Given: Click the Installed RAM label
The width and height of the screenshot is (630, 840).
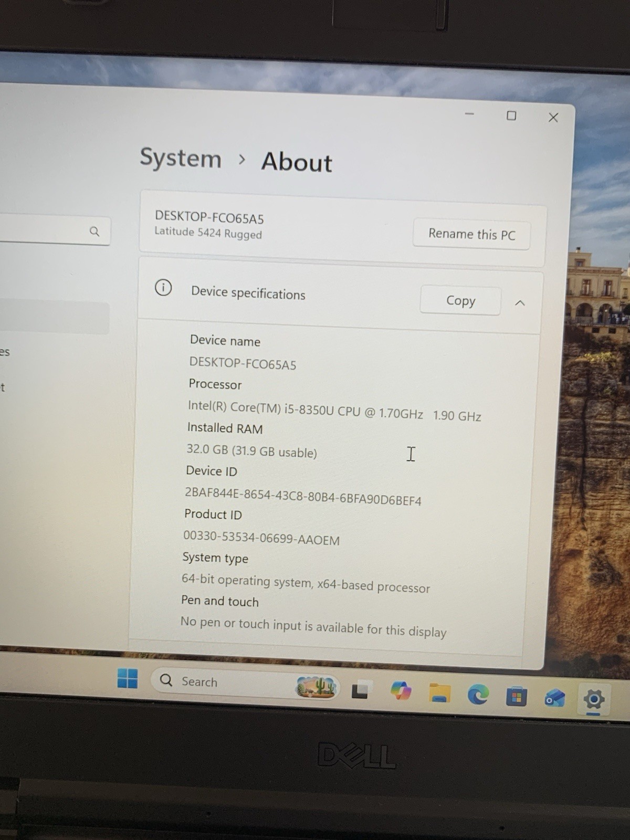Looking at the screenshot, I should (225, 428).
